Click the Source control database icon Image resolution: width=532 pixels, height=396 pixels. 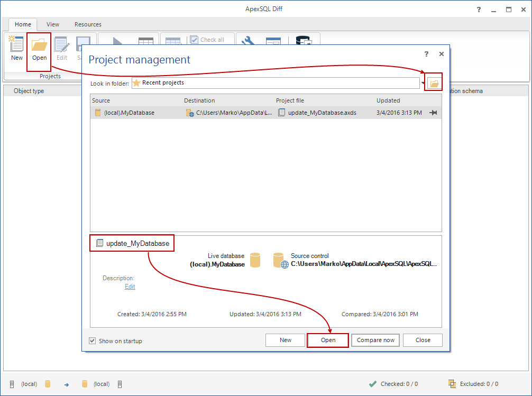click(x=280, y=260)
